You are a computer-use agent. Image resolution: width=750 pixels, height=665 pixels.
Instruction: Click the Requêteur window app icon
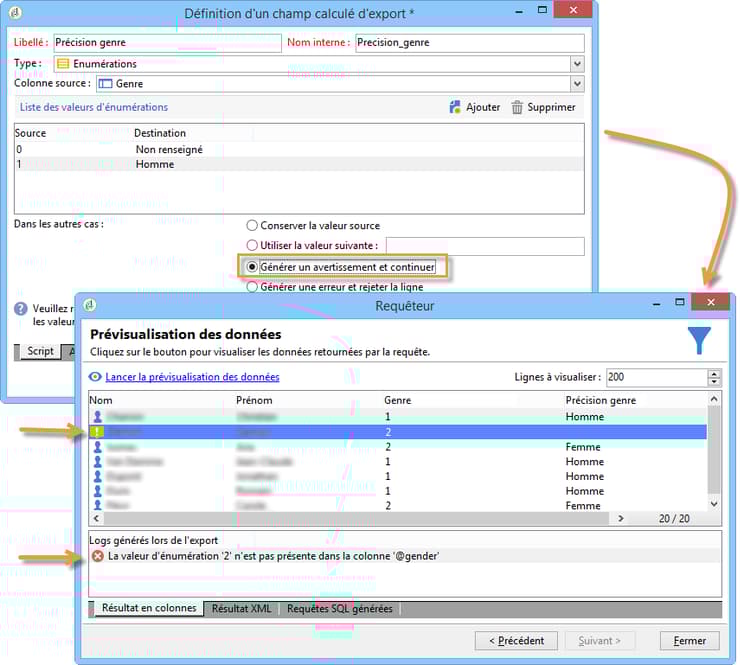89,305
